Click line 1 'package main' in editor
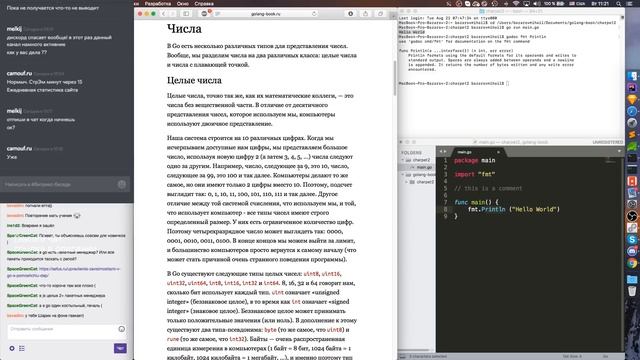640x360 pixels. 475,160
